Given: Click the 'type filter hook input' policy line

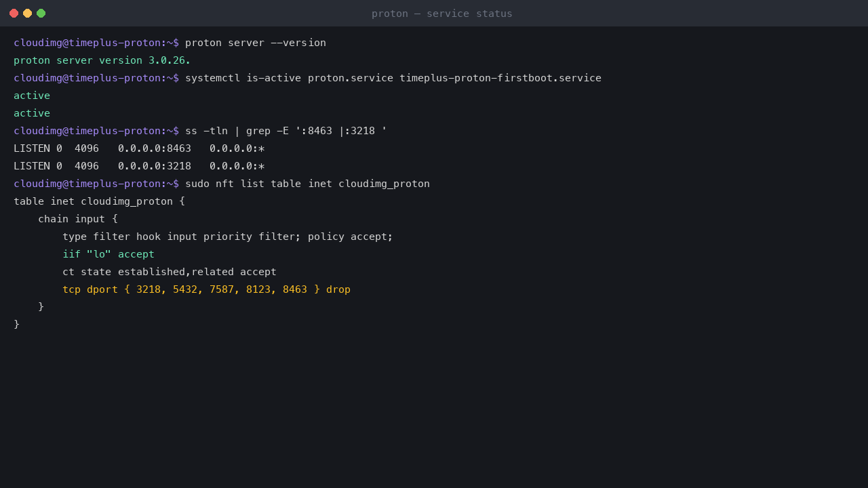Looking at the screenshot, I should click(228, 237).
